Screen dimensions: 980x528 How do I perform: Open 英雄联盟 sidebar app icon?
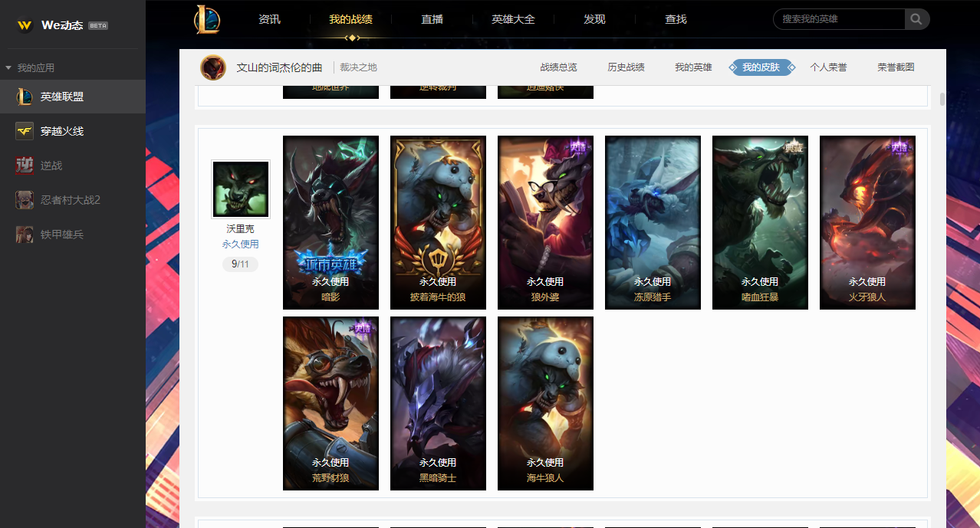pos(25,97)
